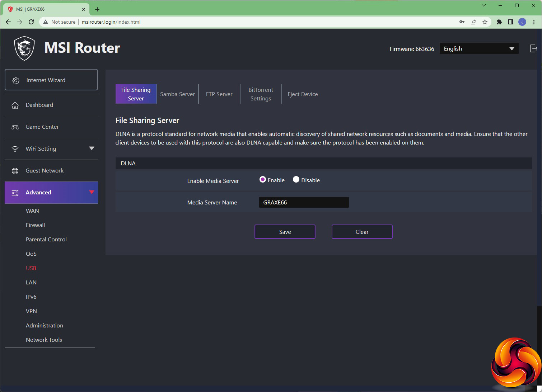Open the LAN settings
This screenshot has width=542, height=392.
[x=31, y=283]
